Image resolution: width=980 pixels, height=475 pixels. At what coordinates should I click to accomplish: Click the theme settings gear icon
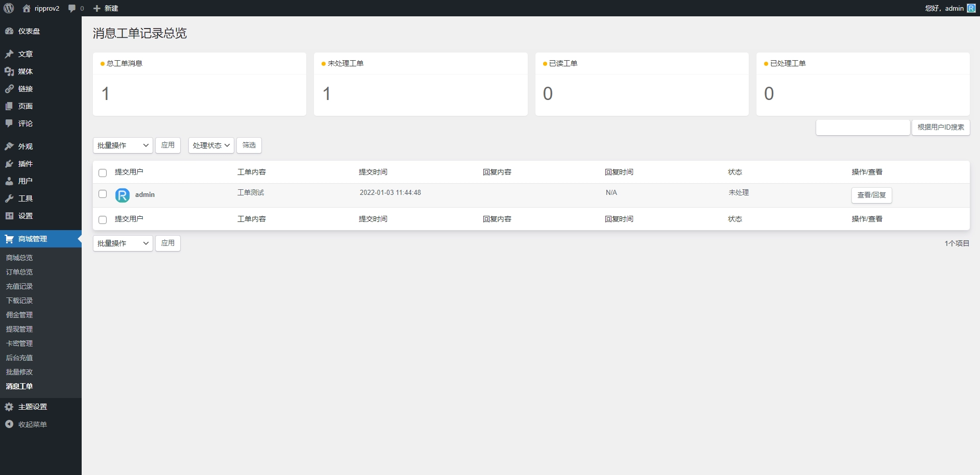point(9,407)
